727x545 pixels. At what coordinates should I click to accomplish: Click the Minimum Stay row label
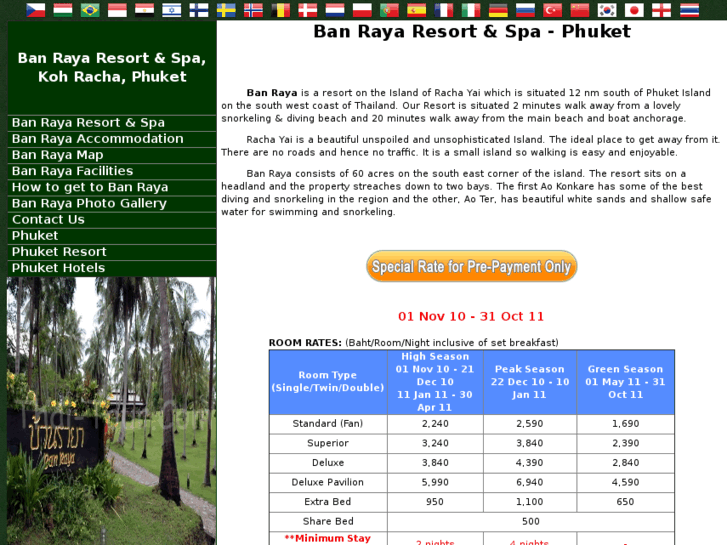(328, 538)
